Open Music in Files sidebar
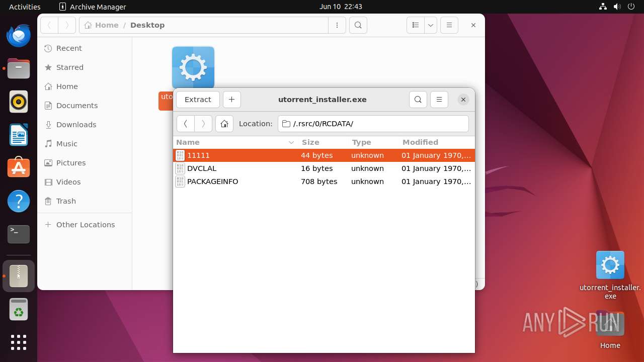 pos(85,144)
